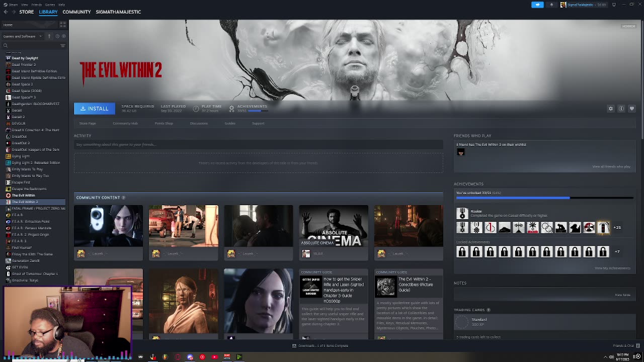Viewport: 644px width, 362px height.
Task: Click the YouTube icon in taskbar
Action: coord(214,357)
